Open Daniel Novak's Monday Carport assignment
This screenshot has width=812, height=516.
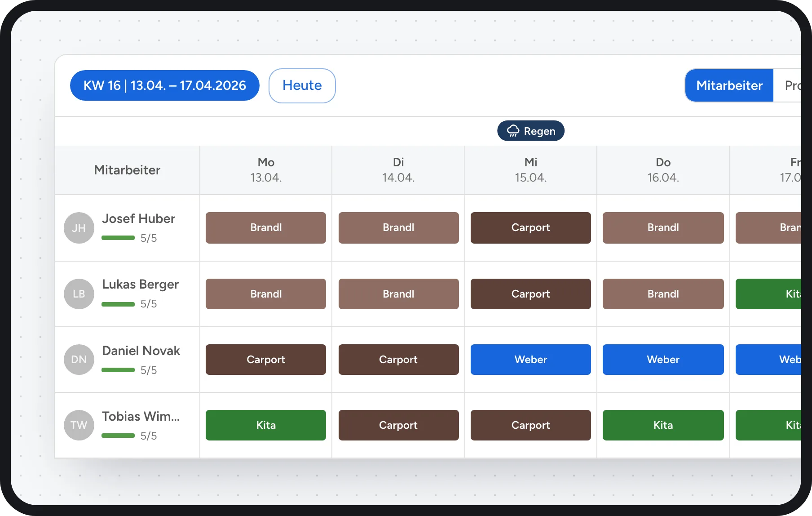click(x=266, y=360)
